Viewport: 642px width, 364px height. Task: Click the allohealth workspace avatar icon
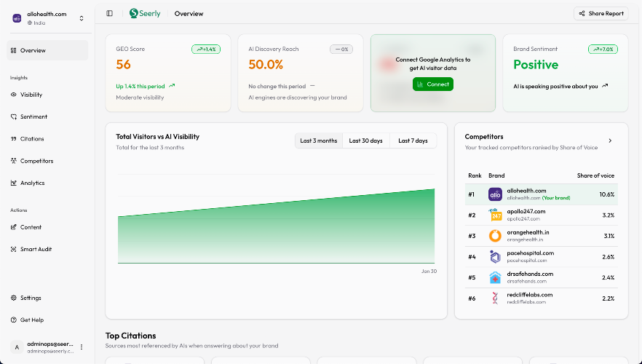pos(17,18)
